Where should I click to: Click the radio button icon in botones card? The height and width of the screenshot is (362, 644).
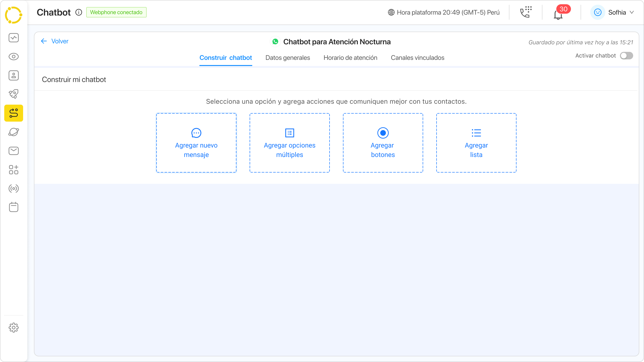click(x=383, y=133)
